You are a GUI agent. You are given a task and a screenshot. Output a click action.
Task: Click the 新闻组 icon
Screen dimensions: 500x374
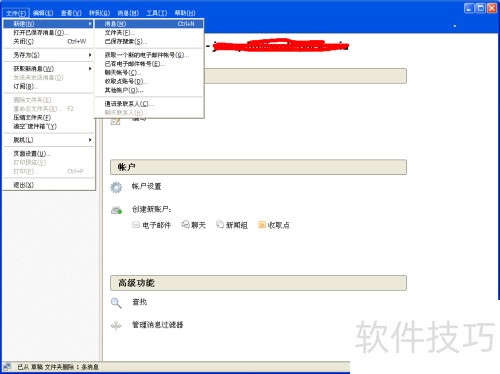click(220, 225)
